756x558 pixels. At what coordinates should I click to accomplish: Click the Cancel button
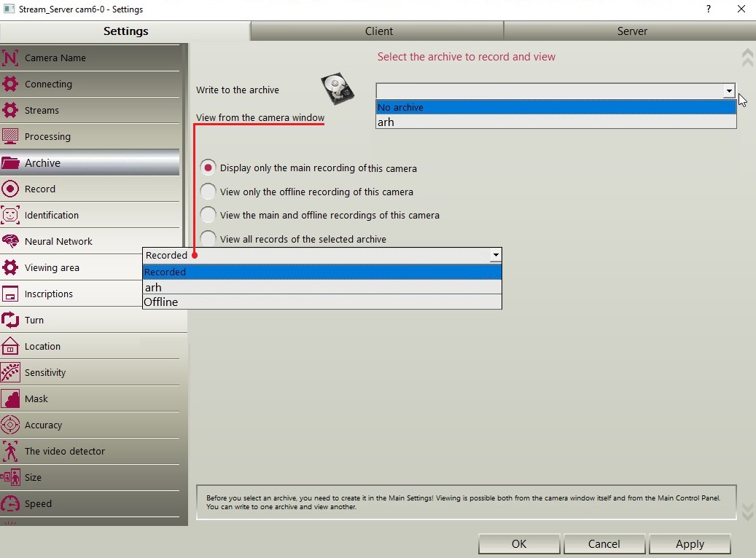604,543
